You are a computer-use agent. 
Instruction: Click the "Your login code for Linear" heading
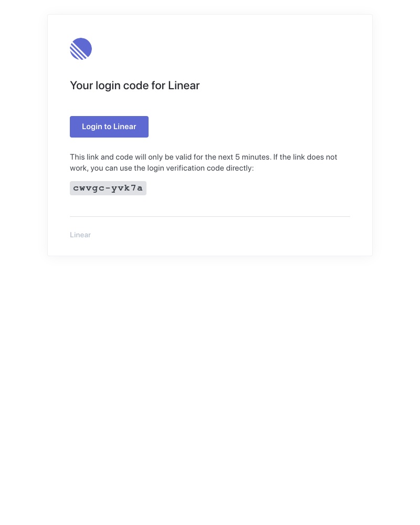pyautogui.click(x=135, y=86)
